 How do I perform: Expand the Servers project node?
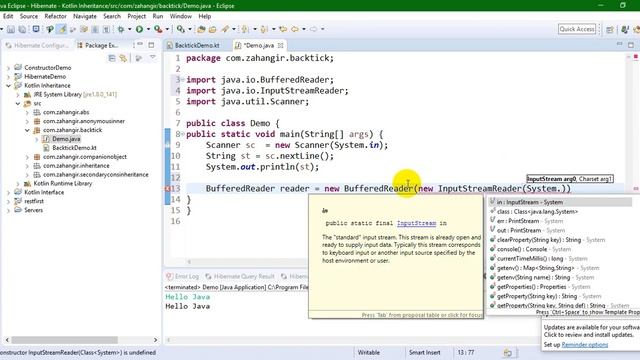(x=8, y=211)
